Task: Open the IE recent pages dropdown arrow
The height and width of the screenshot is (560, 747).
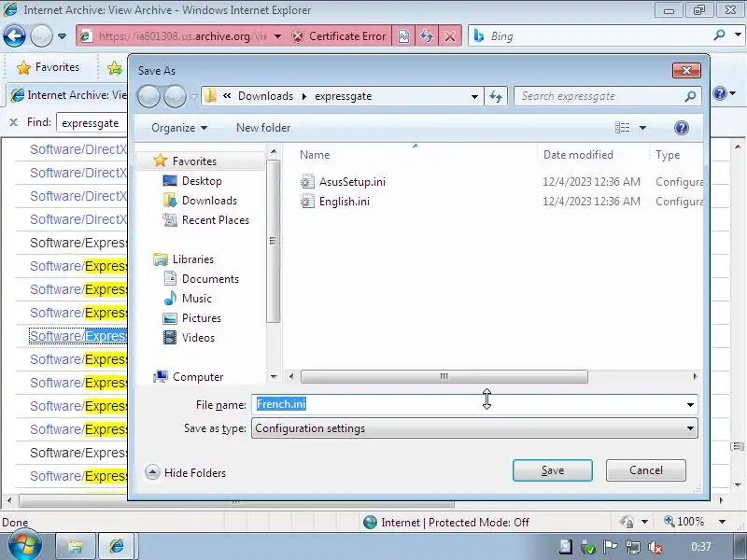Action: tap(62, 36)
